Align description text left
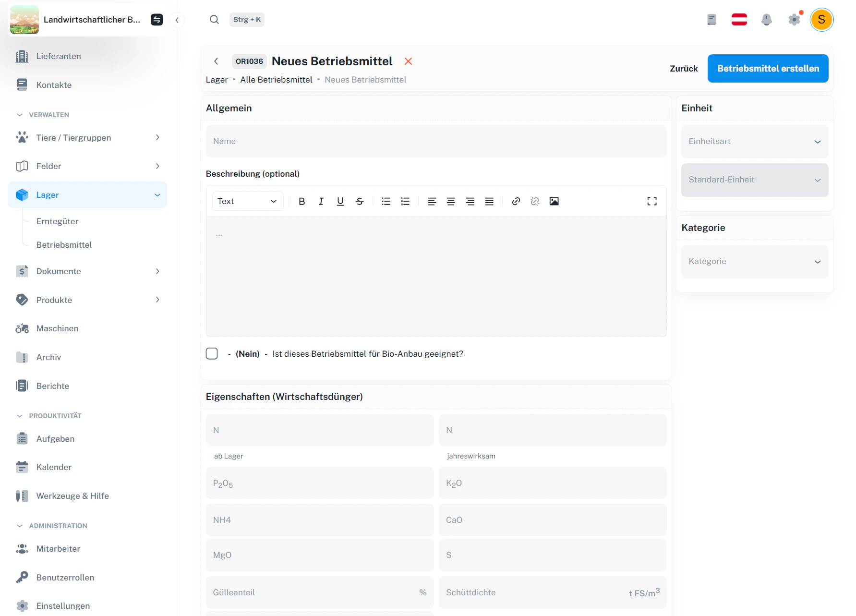This screenshot has height=616, width=856. (432, 201)
